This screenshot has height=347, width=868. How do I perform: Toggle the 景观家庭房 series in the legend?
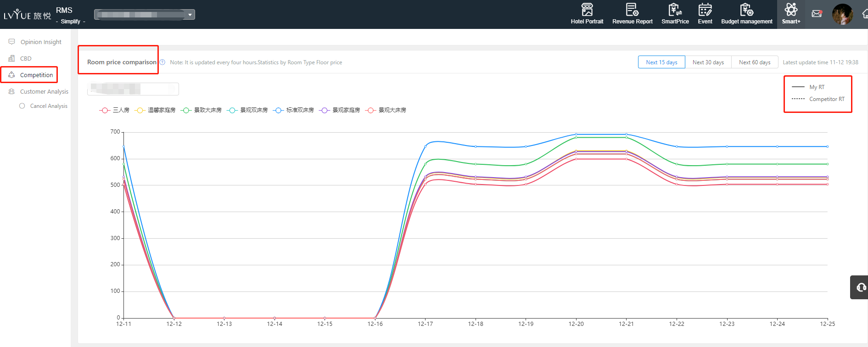pos(340,110)
